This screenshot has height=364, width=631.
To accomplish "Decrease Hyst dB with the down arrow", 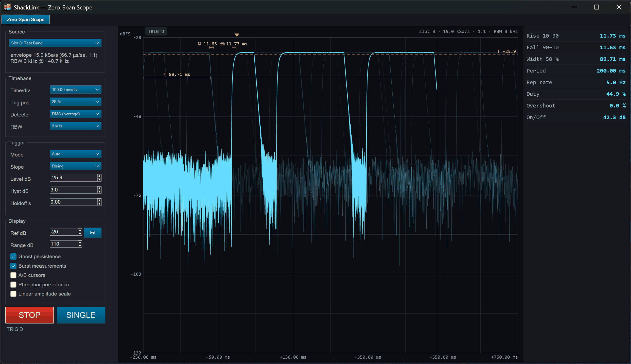I will 100,192.
